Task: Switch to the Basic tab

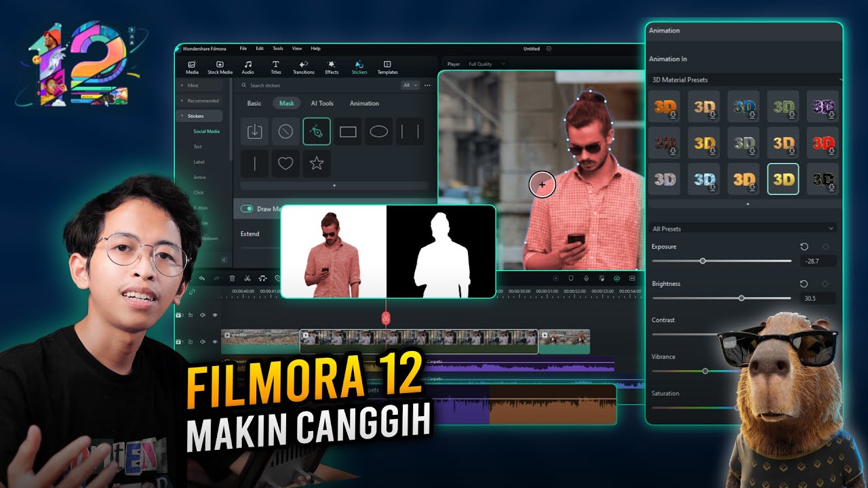Action: 254,104
